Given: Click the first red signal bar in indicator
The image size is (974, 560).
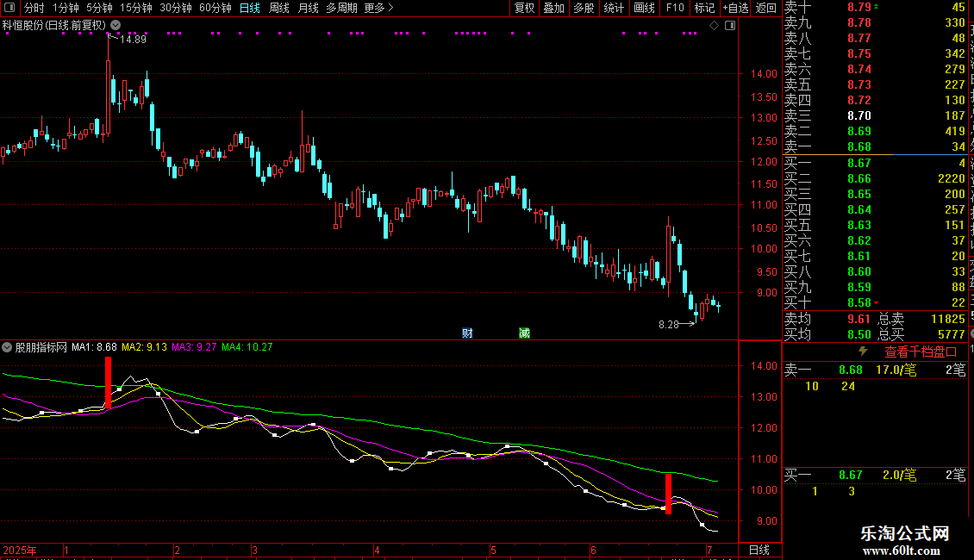Looking at the screenshot, I should [x=108, y=383].
